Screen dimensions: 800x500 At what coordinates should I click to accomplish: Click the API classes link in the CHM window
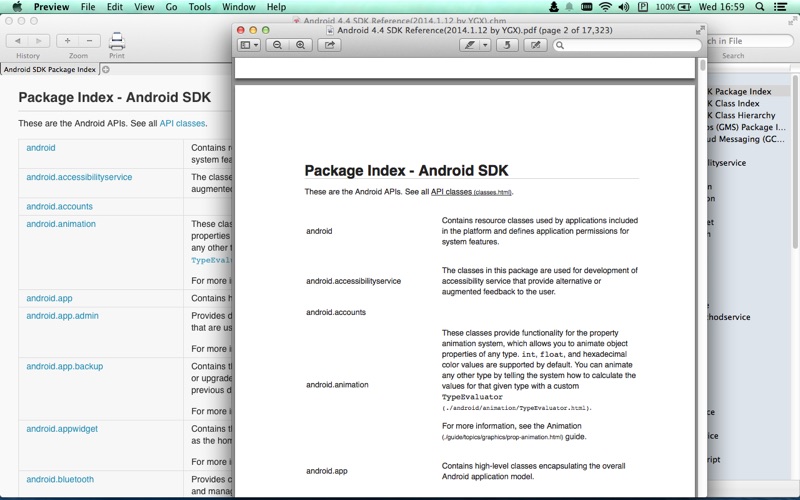coord(182,123)
